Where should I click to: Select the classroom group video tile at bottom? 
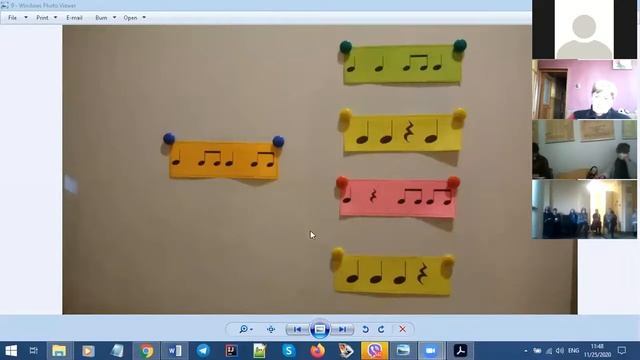584,209
